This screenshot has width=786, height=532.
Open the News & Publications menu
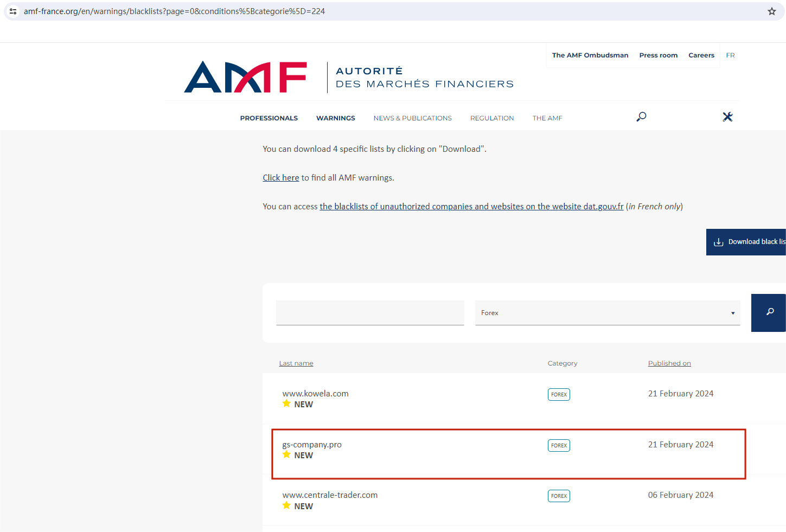413,118
